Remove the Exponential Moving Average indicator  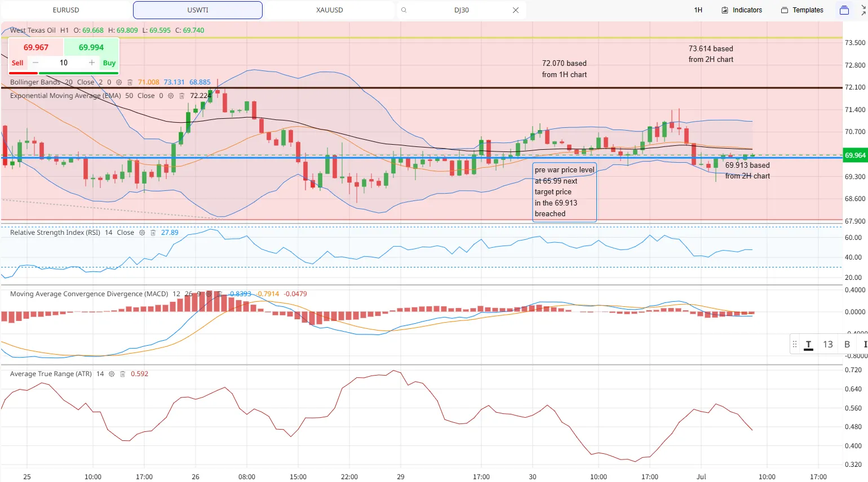(181, 96)
